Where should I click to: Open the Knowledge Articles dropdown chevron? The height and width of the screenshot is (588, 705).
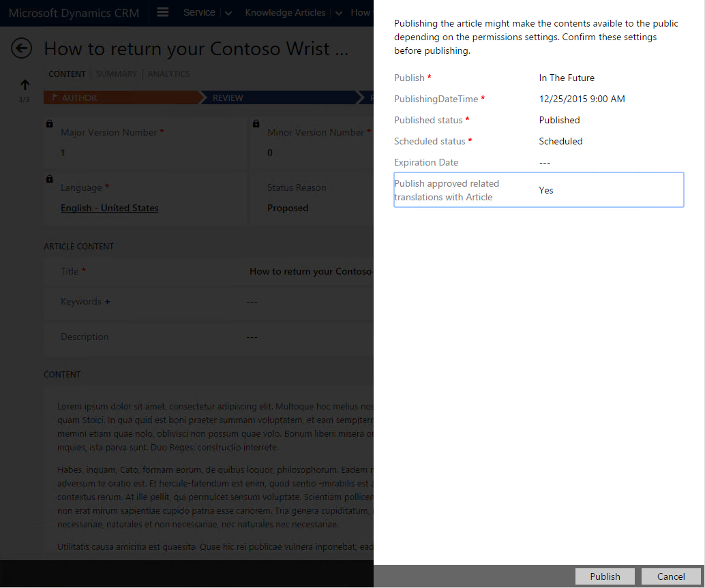338,12
